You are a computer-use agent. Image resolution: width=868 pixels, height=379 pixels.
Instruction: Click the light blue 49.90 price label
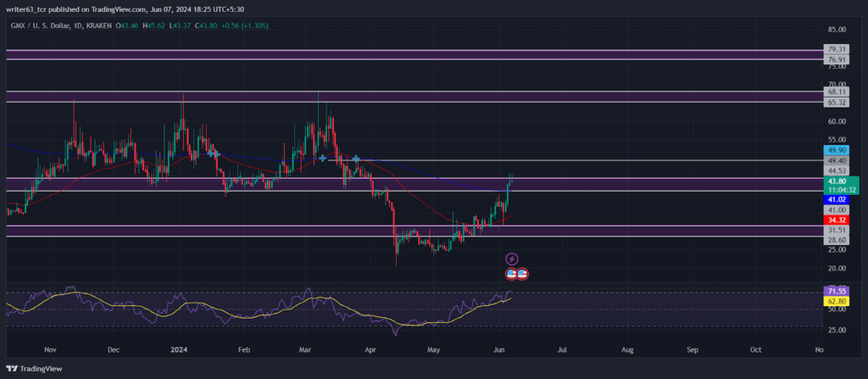click(835, 150)
